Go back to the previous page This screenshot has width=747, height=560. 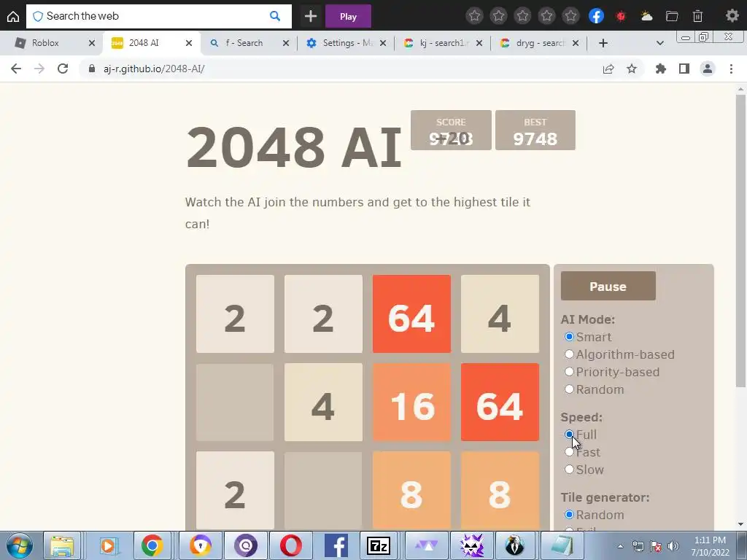16,69
